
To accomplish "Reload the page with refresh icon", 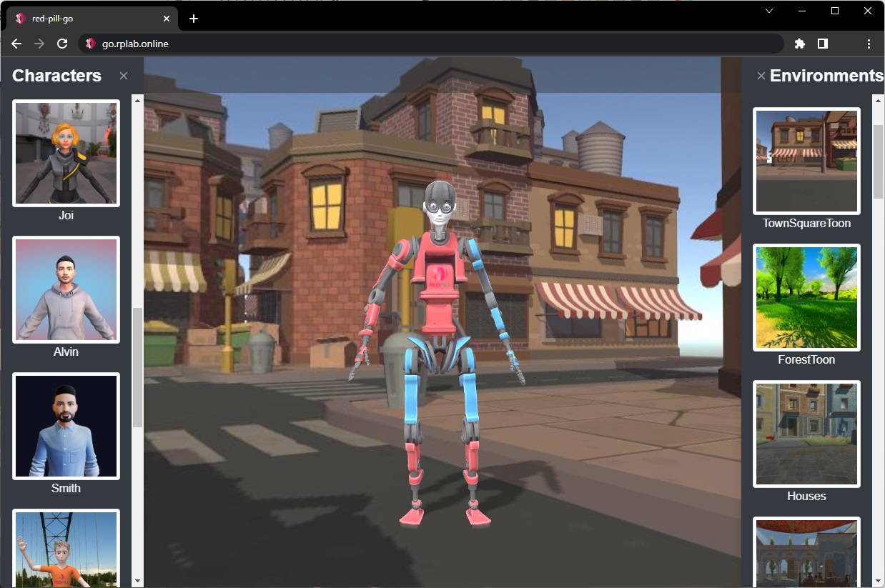I will pyautogui.click(x=62, y=44).
